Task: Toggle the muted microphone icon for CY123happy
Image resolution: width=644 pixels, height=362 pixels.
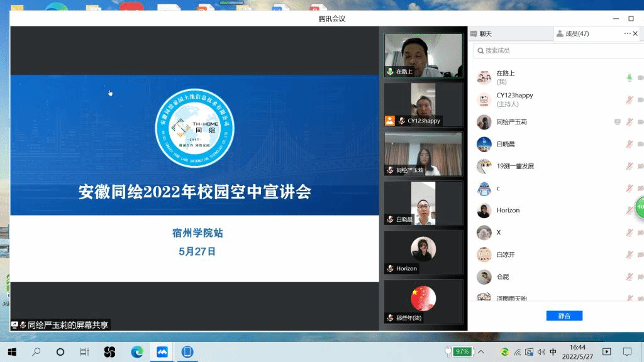Action: pos(629,100)
